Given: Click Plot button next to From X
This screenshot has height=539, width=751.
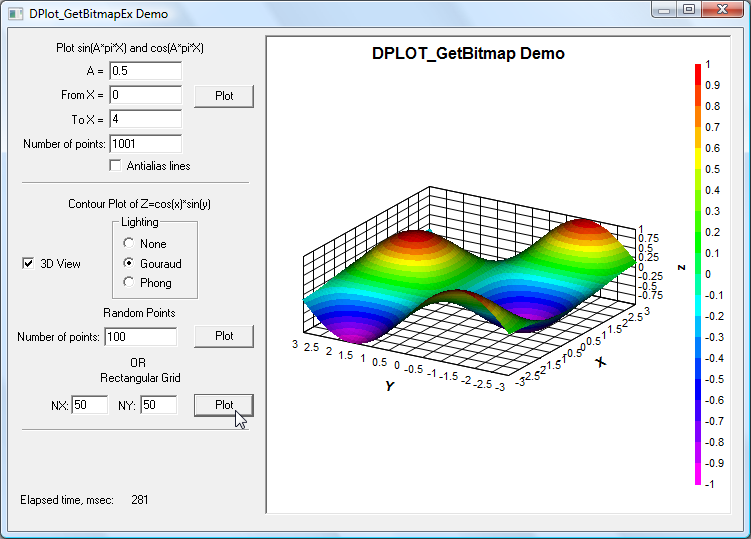Looking at the screenshot, I should [224, 96].
